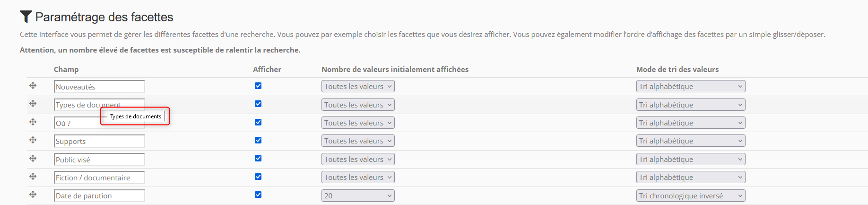Open Toutes les valeurs dropdown for Supports
868x205 pixels.
click(358, 141)
